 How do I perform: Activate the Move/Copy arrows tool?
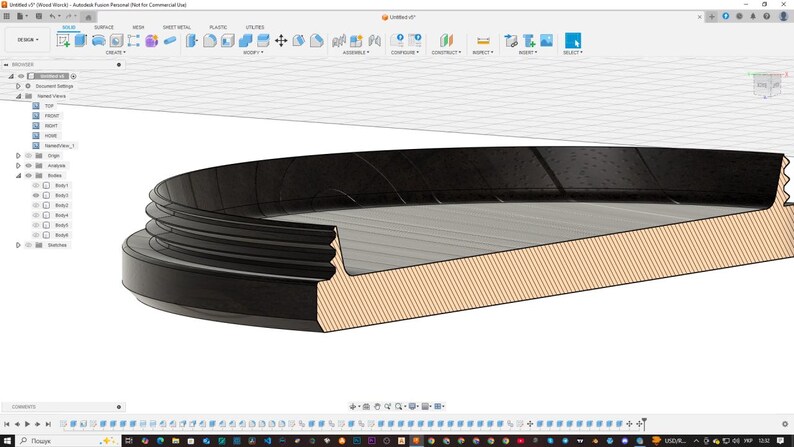pyautogui.click(x=281, y=40)
